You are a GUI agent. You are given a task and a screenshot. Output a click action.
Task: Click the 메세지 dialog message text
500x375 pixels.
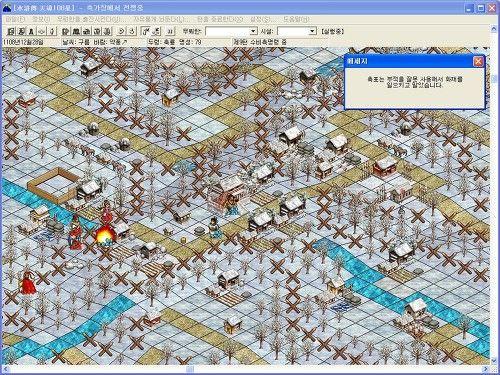click(x=415, y=82)
